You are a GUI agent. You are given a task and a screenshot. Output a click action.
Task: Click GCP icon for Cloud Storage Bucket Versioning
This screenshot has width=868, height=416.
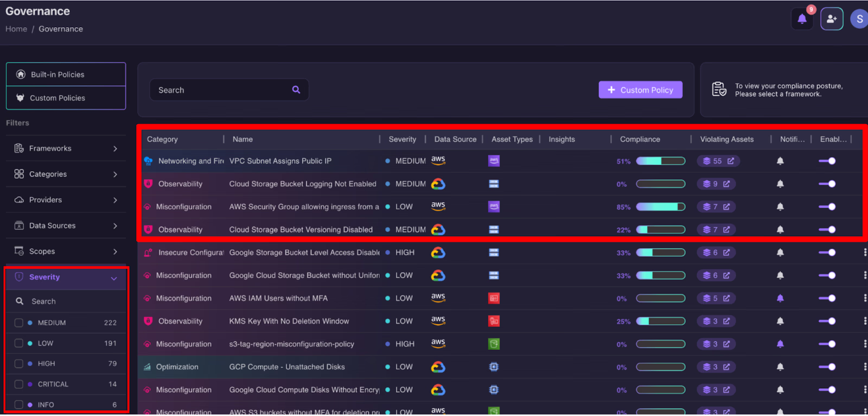click(438, 230)
